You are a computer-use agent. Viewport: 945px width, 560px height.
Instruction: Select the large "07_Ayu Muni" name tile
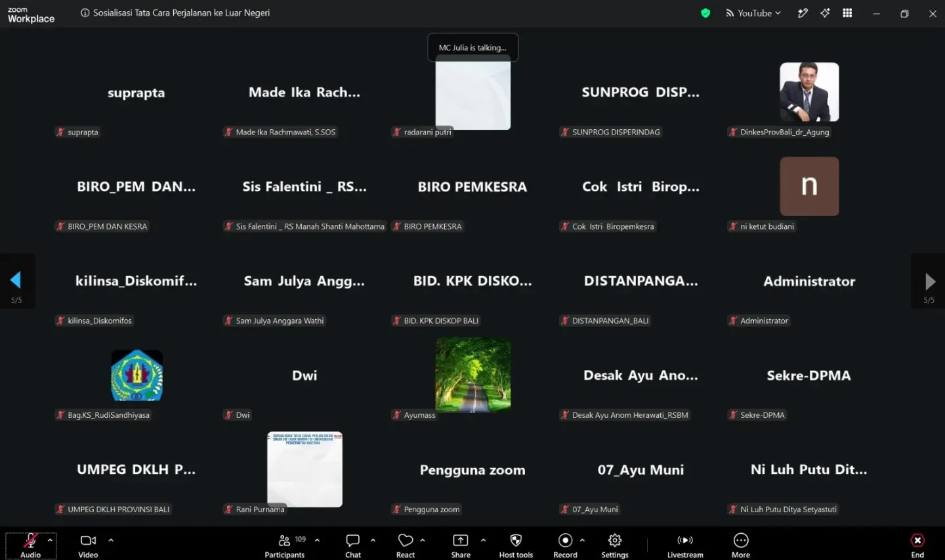pos(640,470)
